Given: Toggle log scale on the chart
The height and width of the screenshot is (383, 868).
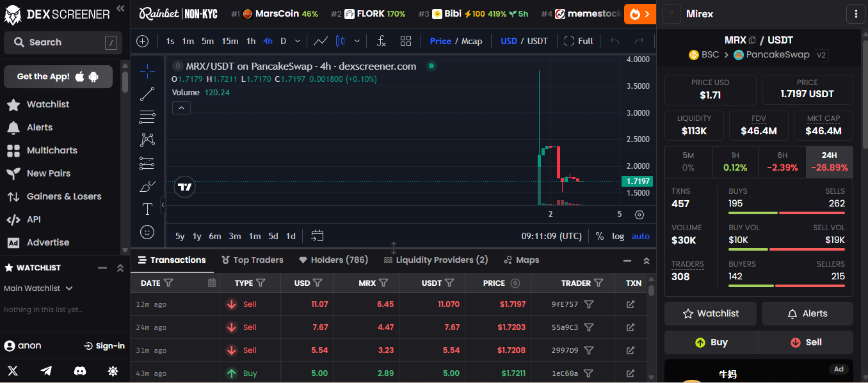Looking at the screenshot, I should 618,236.
